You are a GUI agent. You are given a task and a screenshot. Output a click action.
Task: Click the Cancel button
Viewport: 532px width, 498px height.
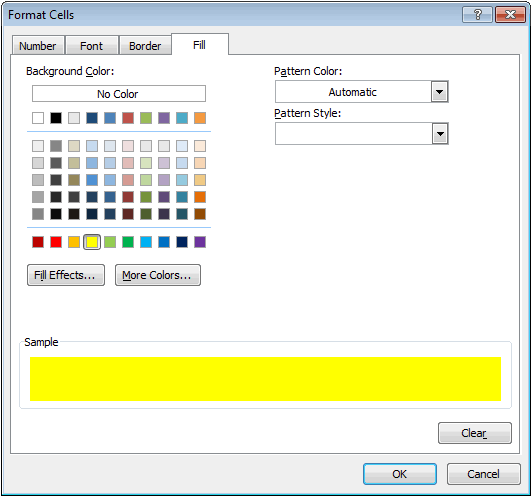click(483, 474)
